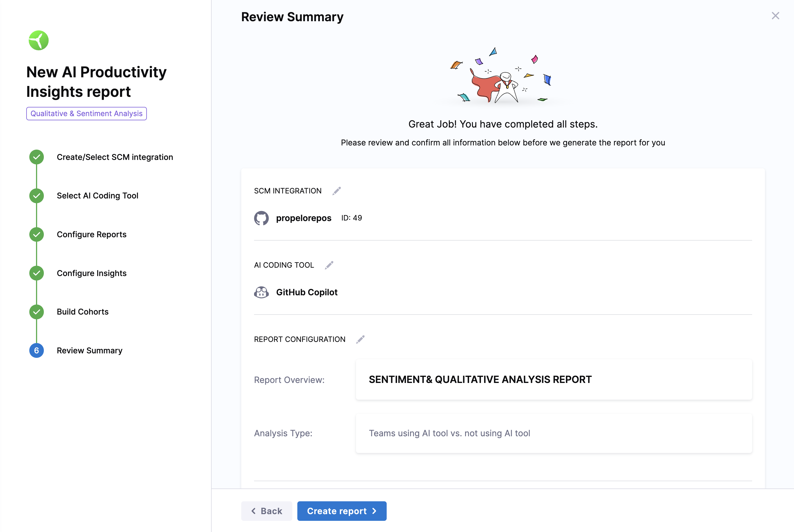
Task: Edit Report Configuration with pencil icon
Action: pyautogui.click(x=360, y=339)
